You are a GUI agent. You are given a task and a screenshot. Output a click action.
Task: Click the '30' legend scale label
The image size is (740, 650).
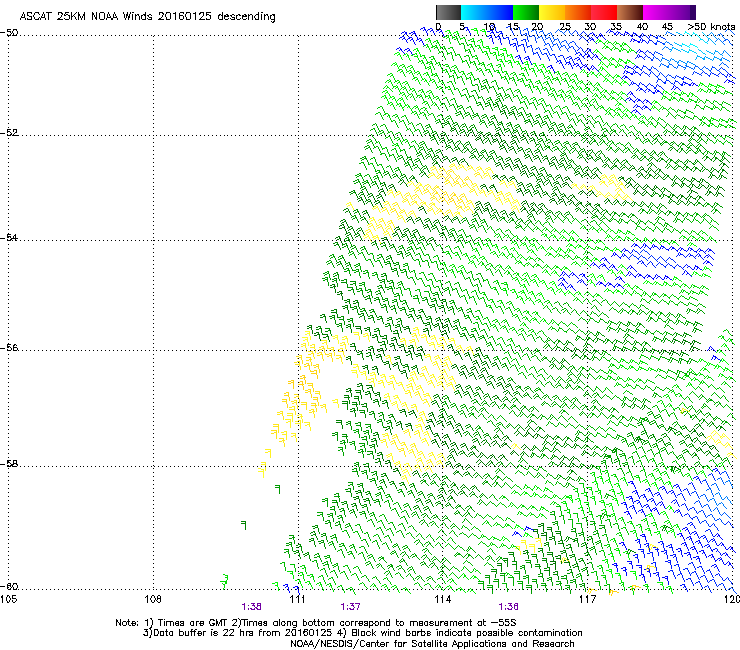click(590, 27)
